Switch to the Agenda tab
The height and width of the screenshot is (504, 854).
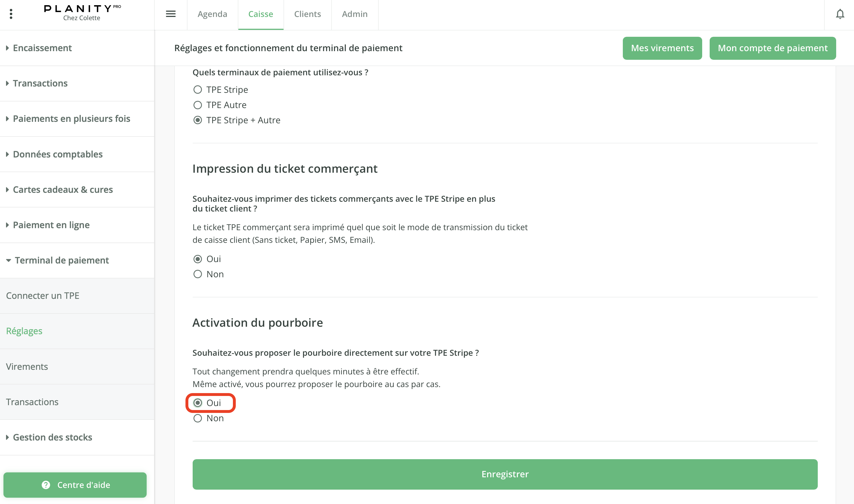[212, 14]
